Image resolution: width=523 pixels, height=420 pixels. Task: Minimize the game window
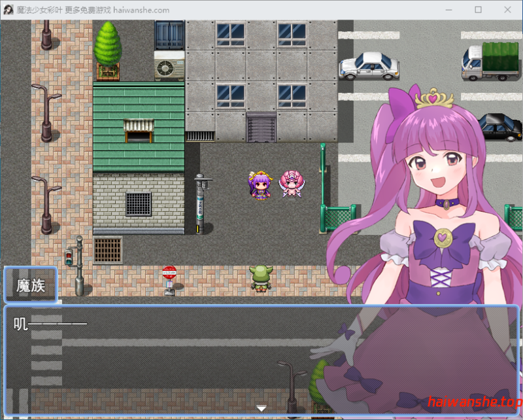[x=448, y=10]
